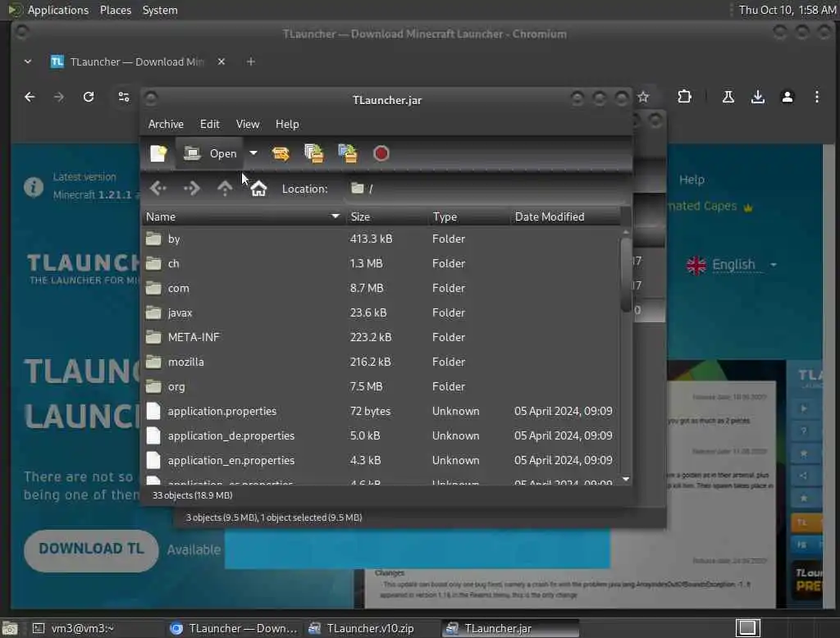Image resolution: width=840 pixels, height=638 pixels.
Task: Select application.properties file
Action: tap(381, 412)
